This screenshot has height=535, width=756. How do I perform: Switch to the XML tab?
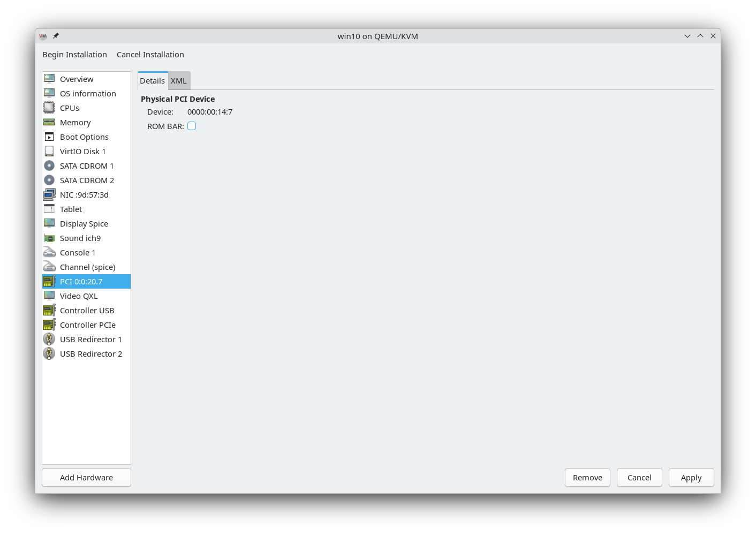click(179, 81)
